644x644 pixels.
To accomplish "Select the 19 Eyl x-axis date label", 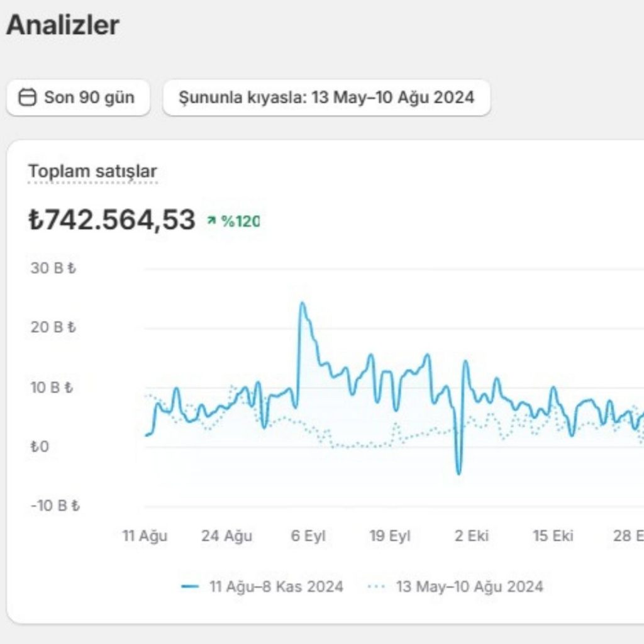I will (390, 536).
